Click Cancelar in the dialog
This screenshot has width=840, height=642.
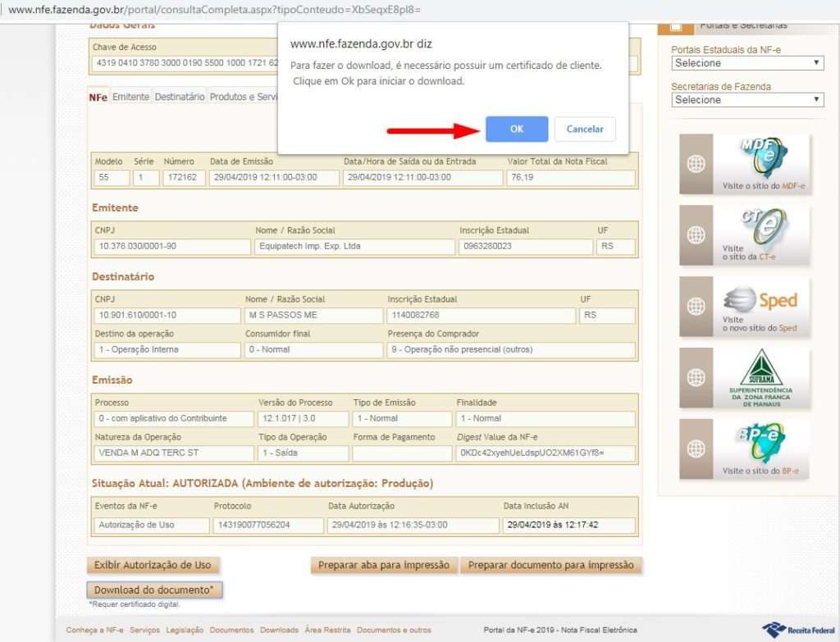tap(585, 129)
